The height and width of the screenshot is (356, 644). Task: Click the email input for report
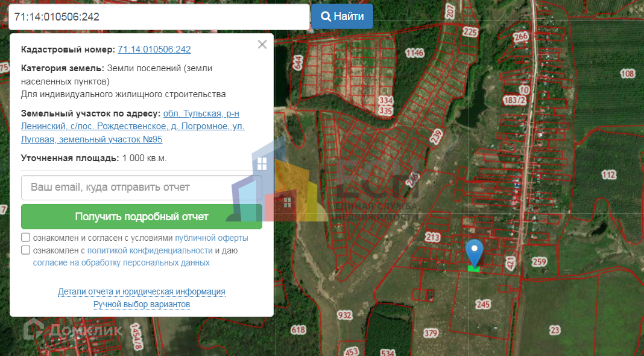(141, 188)
